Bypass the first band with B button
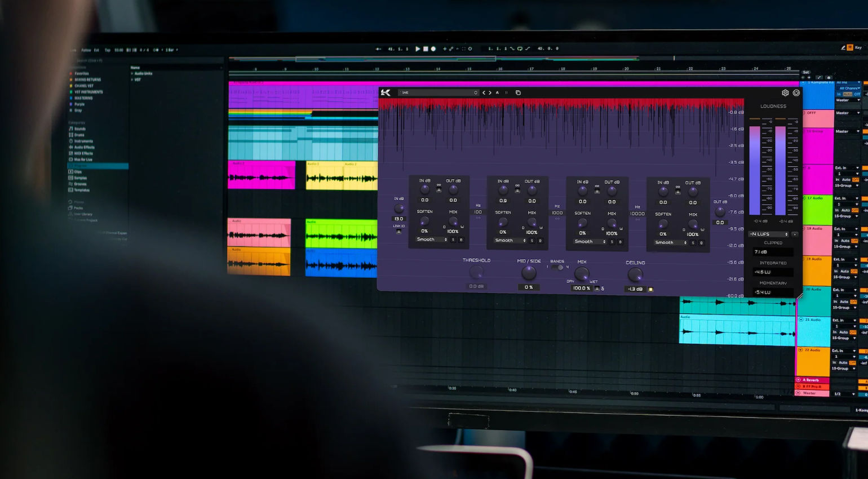Viewport: 868px width, 479px height. [461, 240]
